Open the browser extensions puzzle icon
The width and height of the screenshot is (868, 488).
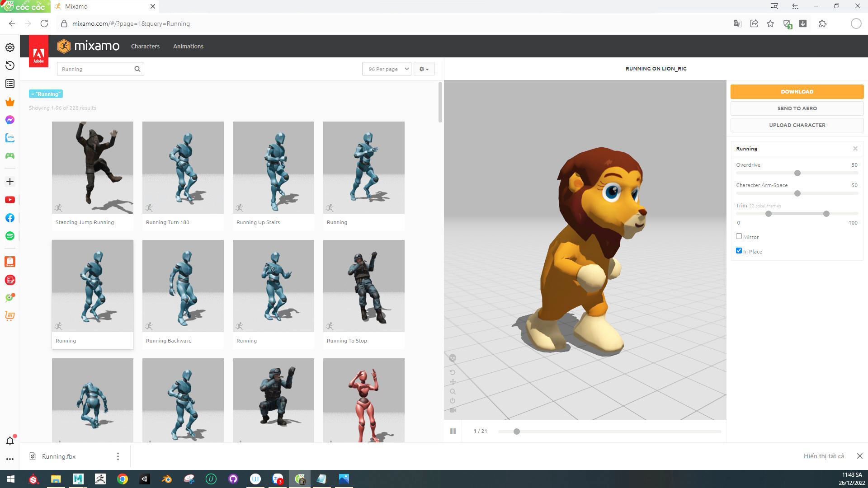coord(823,23)
